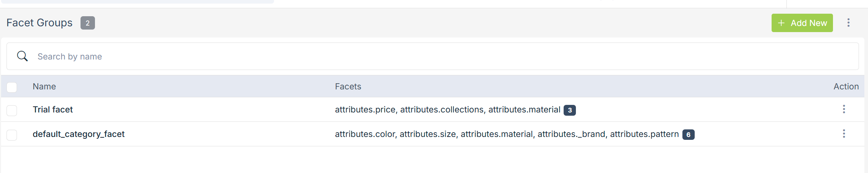
Task: Open the Trial facet group
Action: point(53,110)
